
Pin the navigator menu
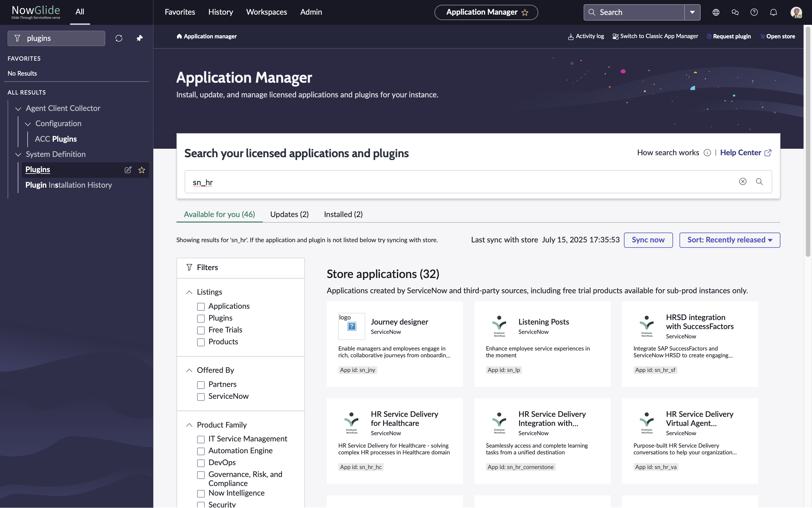140,38
